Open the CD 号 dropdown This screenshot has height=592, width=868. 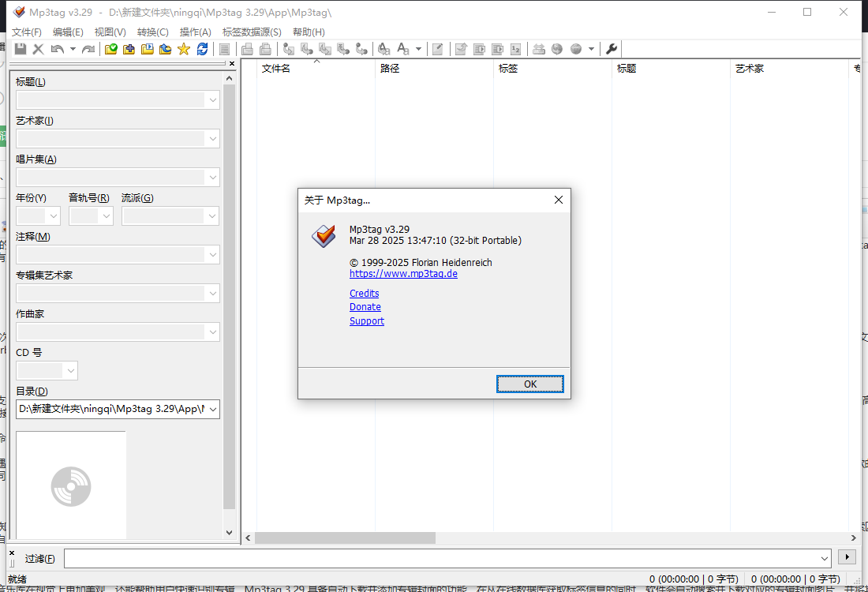[71, 371]
